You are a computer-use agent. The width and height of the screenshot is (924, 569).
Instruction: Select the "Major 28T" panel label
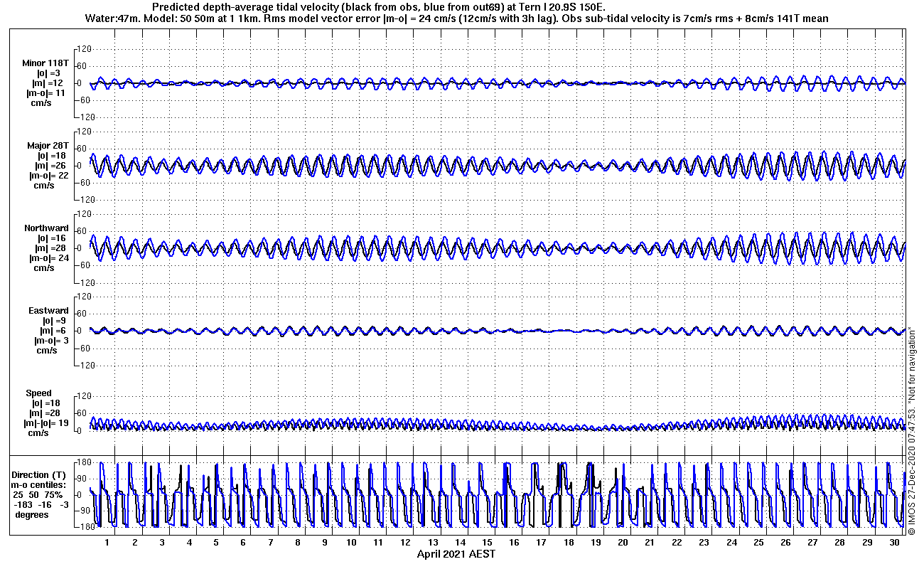(x=48, y=146)
